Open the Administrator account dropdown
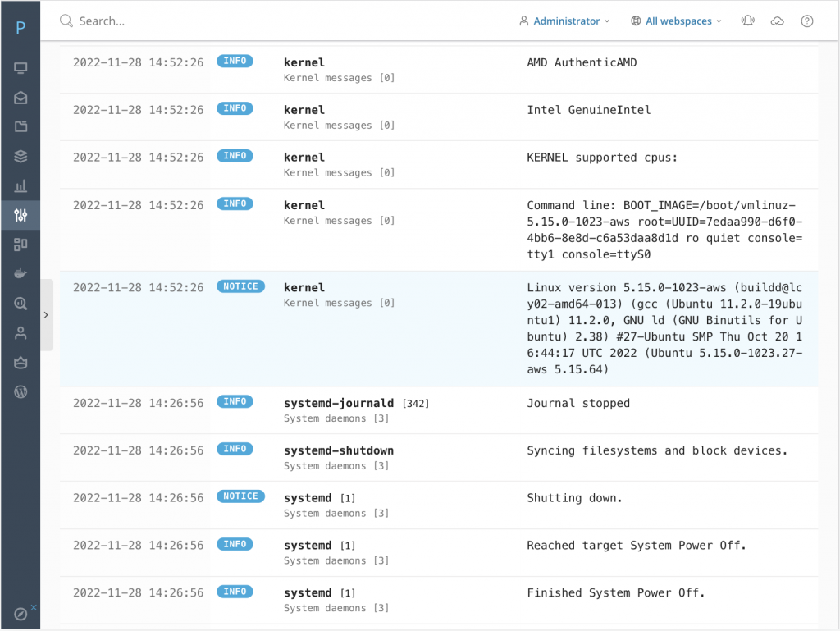 (564, 21)
